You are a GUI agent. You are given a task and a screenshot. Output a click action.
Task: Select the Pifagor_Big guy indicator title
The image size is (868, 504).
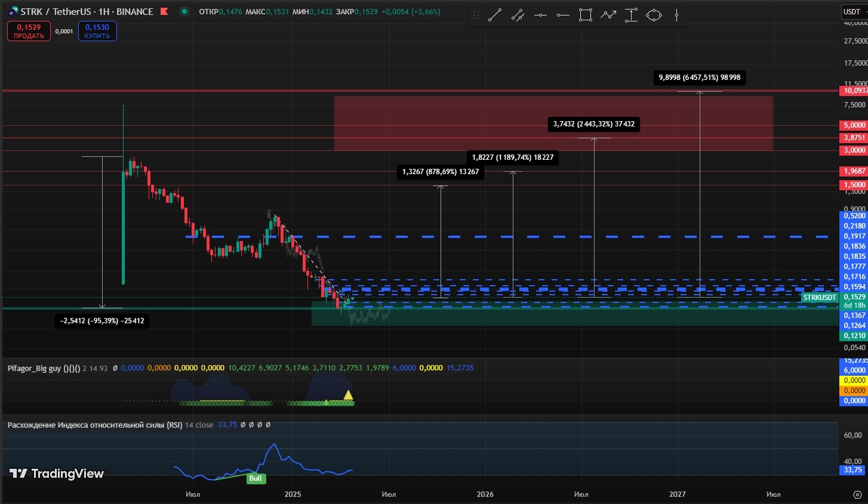point(44,368)
